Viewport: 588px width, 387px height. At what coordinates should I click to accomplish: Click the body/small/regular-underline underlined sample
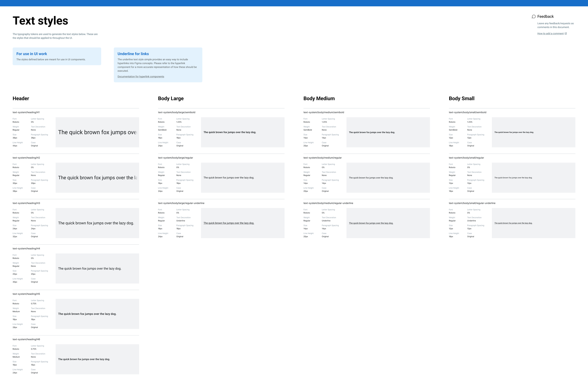tap(513, 223)
